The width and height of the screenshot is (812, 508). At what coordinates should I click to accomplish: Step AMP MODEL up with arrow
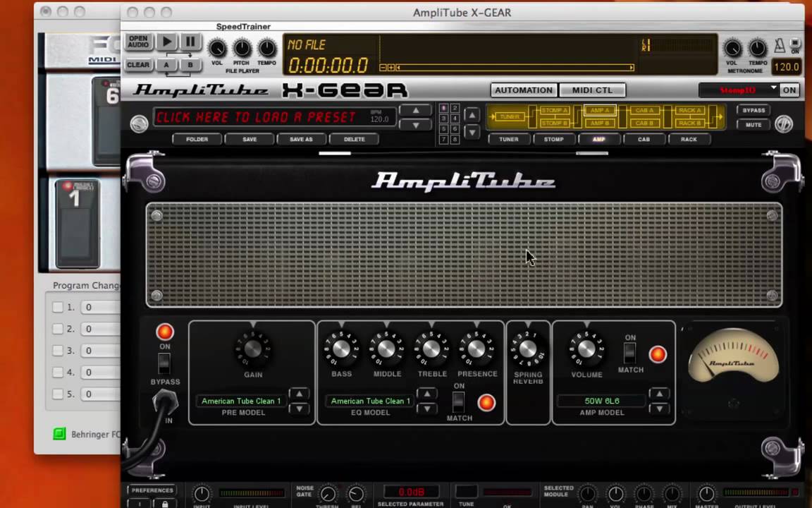coord(659,394)
